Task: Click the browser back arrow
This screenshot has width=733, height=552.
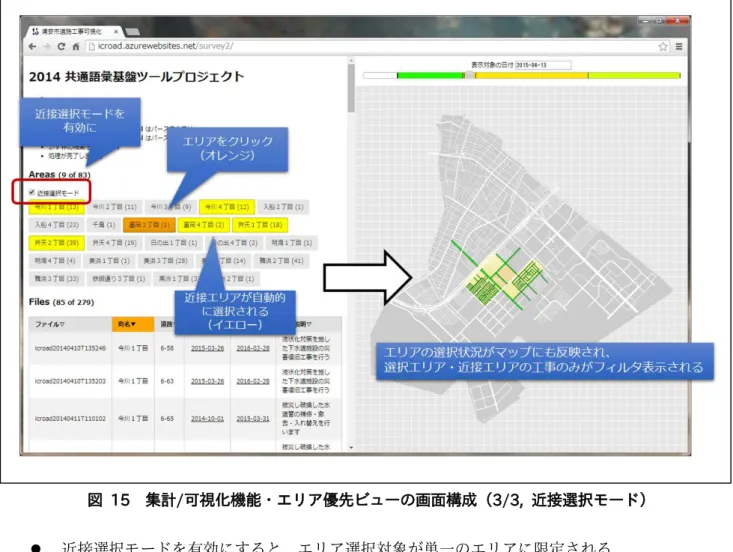Action: click(32, 46)
